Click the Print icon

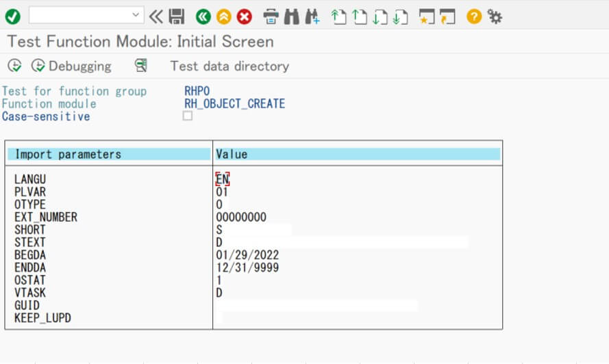tap(271, 16)
